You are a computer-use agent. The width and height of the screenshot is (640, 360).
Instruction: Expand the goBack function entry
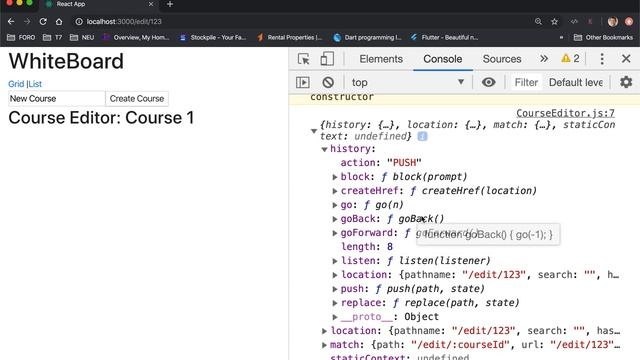pyautogui.click(x=335, y=219)
